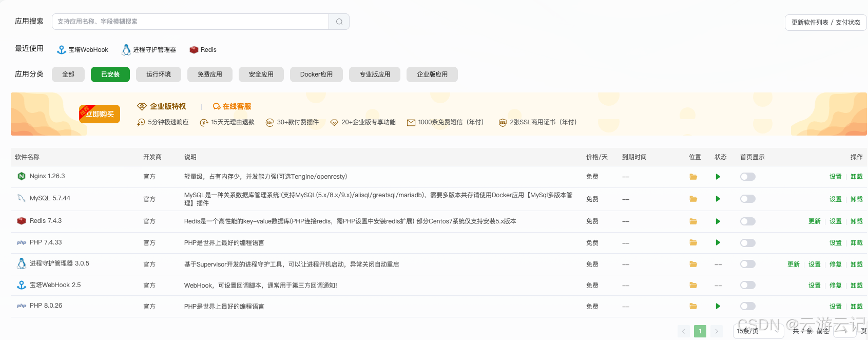This screenshot has width=868, height=340.
Task: Click the status play icon for Nginx
Action: point(718,177)
